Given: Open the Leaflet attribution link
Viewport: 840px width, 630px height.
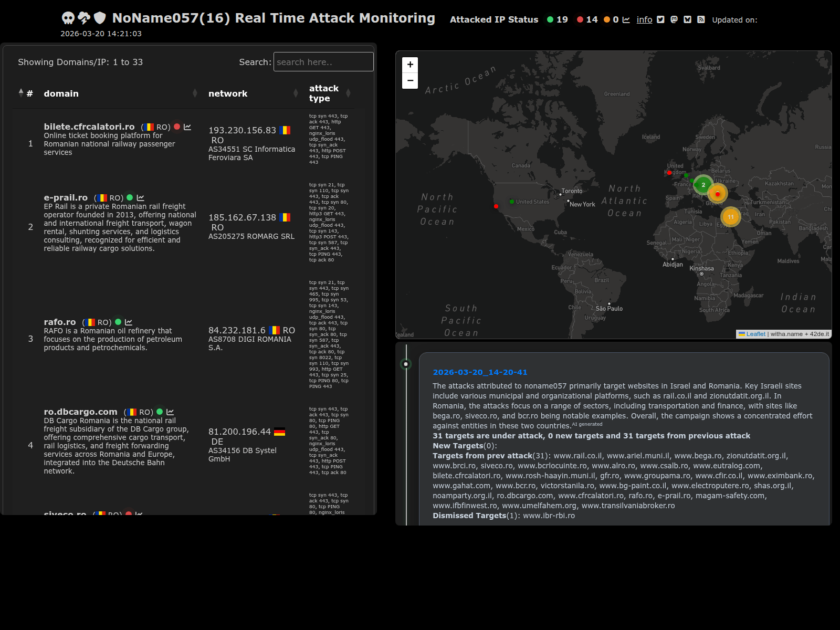Looking at the screenshot, I should [755, 334].
